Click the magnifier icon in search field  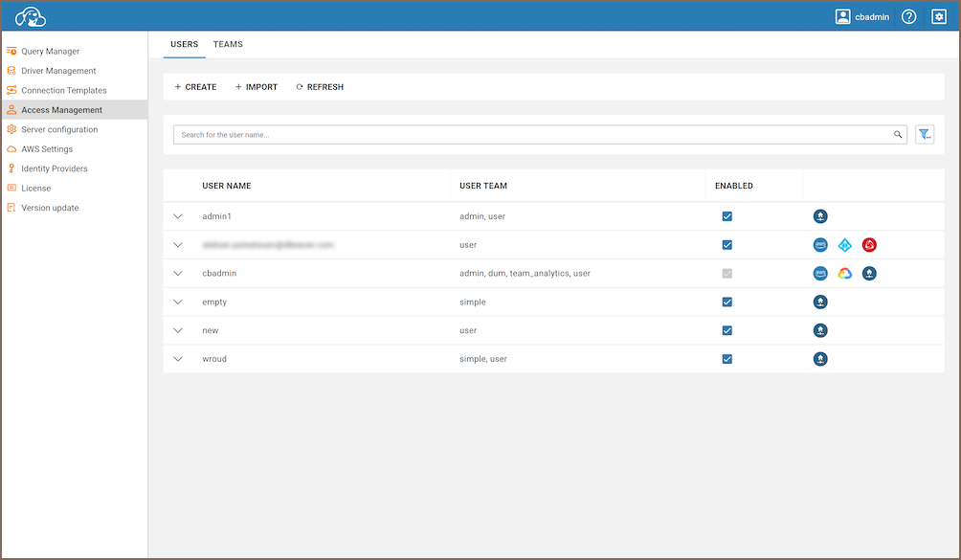pos(898,135)
